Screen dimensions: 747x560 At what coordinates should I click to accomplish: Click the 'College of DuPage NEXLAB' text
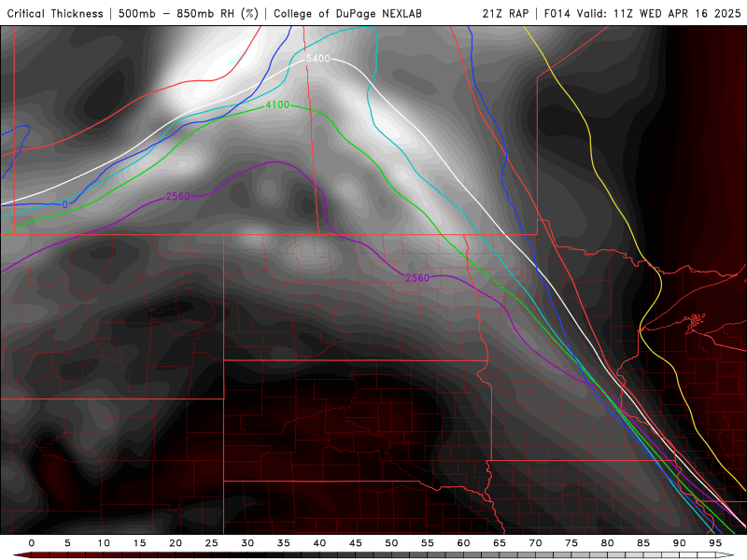pos(347,14)
